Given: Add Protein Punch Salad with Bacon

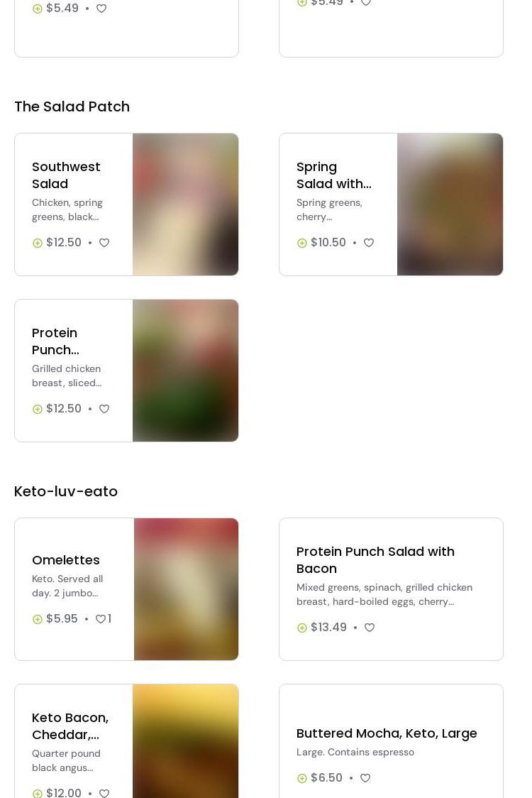Looking at the screenshot, I should pyautogui.click(x=301, y=628).
